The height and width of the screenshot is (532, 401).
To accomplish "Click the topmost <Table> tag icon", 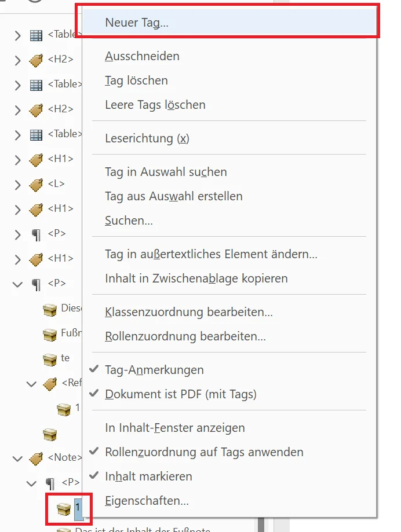I will coord(36,35).
